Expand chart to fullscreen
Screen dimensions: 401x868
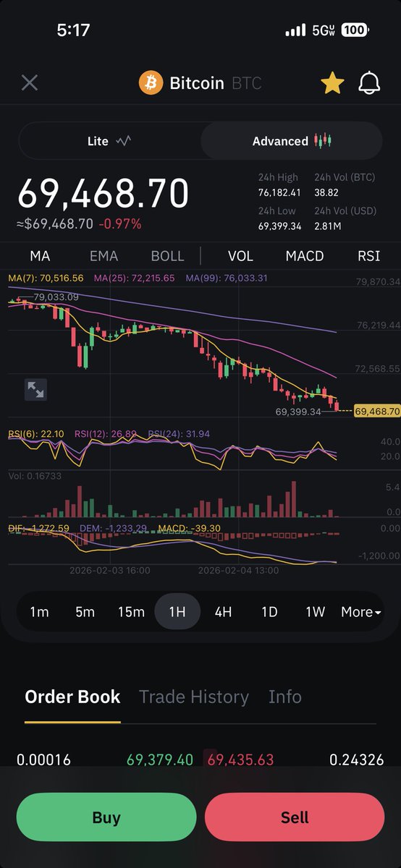point(35,390)
